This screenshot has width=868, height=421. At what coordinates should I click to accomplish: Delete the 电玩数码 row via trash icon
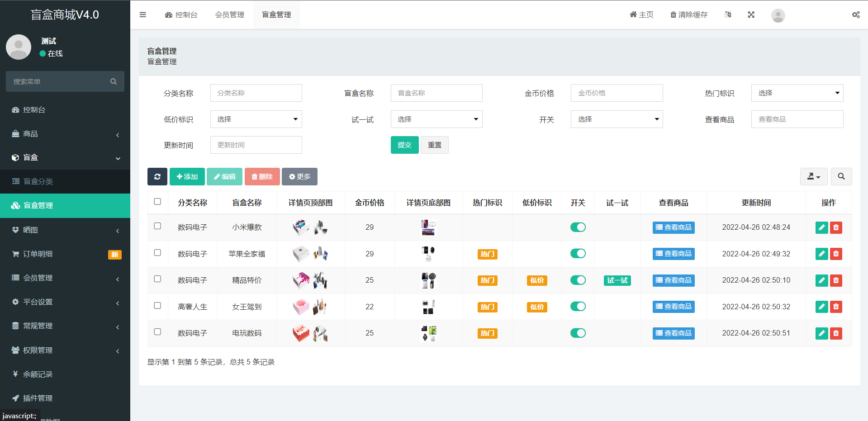[836, 333]
